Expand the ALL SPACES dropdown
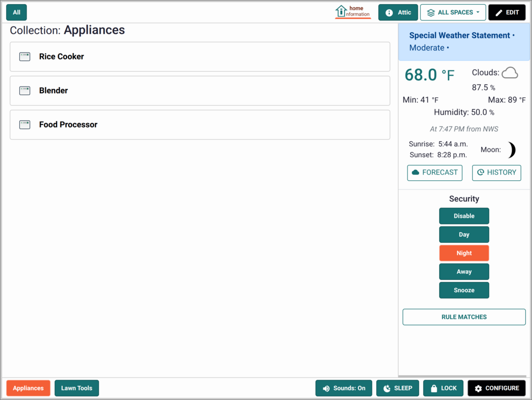532x400 pixels. pyautogui.click(x=453, y=12)
